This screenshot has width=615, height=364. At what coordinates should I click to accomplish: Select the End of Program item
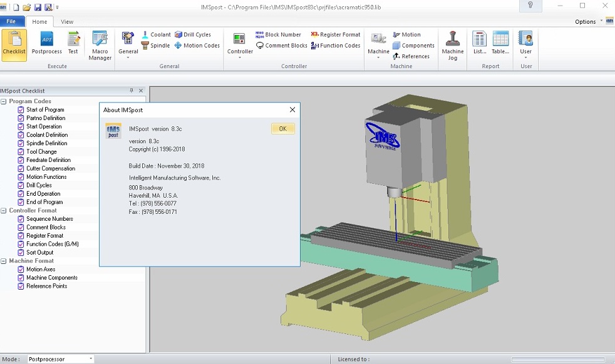(x=44, y=202)
